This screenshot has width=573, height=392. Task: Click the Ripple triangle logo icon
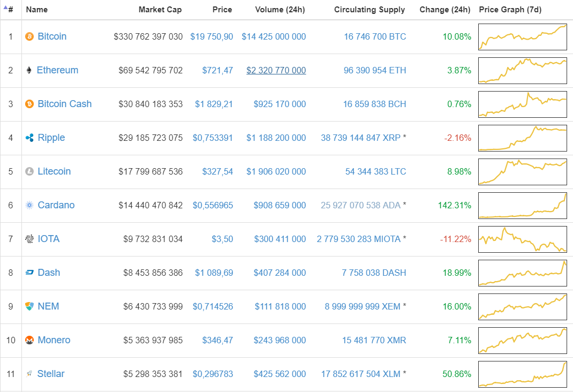tap(29, 138)
